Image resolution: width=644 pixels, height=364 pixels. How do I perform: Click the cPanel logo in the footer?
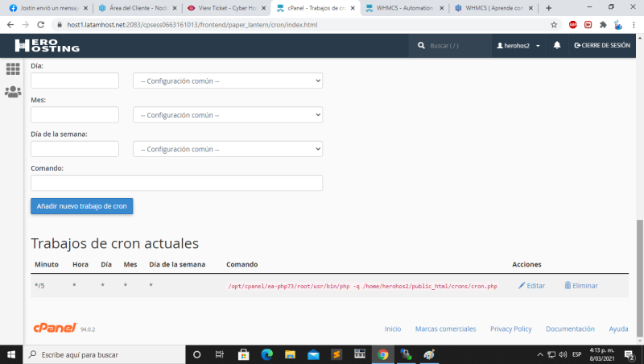point(55,328)
